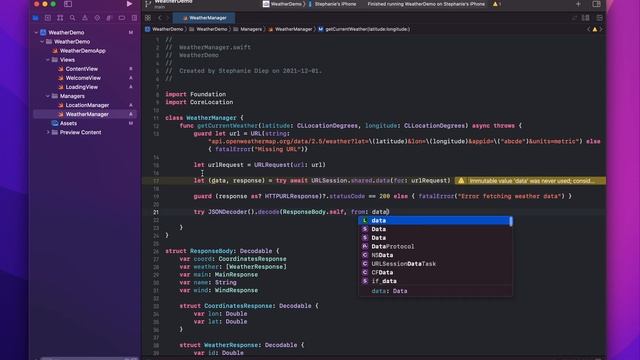This screenshot has width=640, height=360.
Task: Select WeatherManager in navigator
Action: coord(85,114)
